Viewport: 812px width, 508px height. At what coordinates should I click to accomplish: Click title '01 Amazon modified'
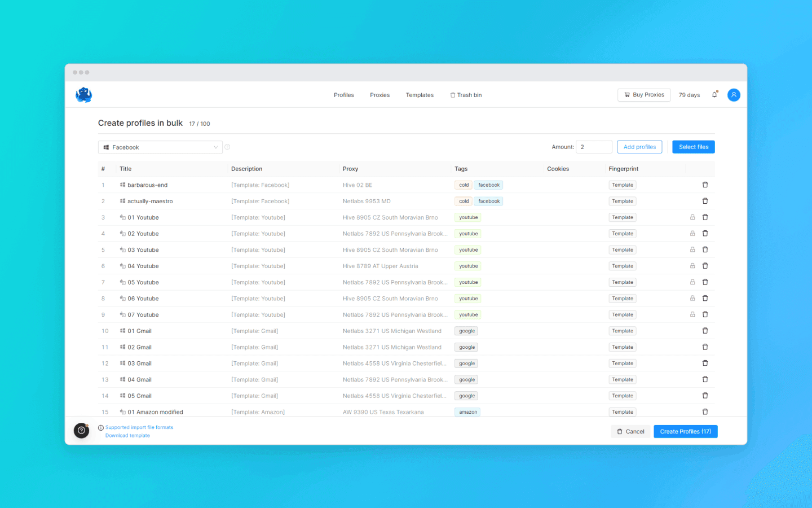[155, 412]
